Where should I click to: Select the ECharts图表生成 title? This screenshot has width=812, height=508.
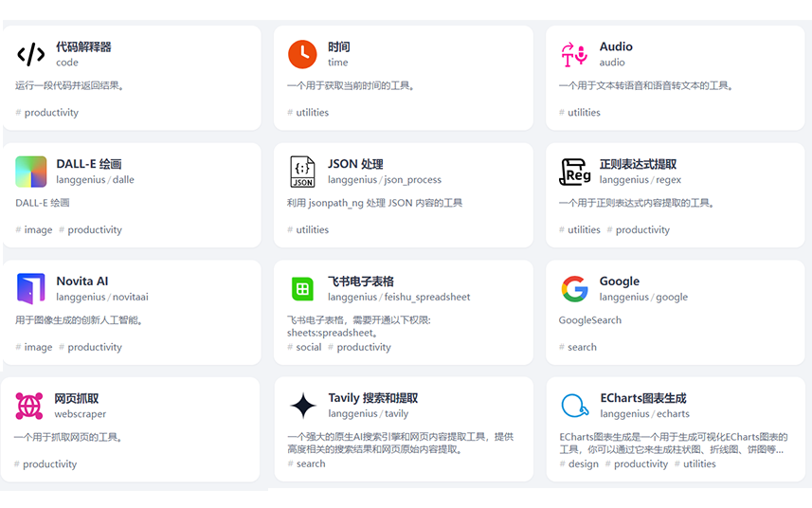[643, 398]
